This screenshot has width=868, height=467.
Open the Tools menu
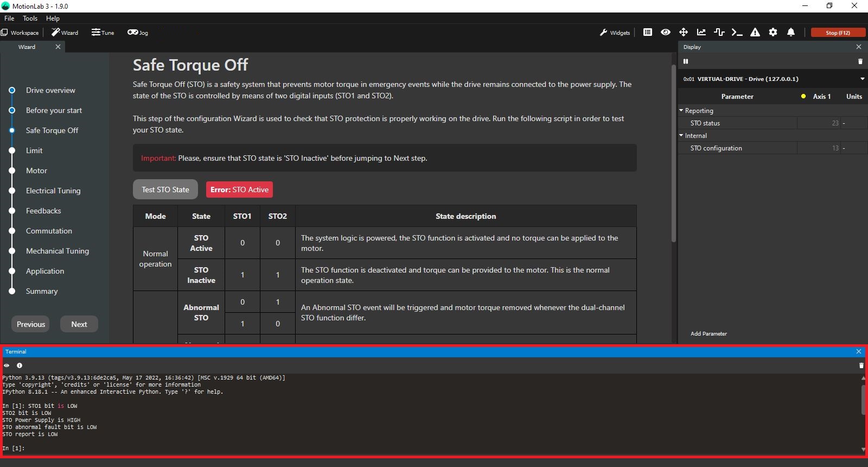click(x=30, y=18)
